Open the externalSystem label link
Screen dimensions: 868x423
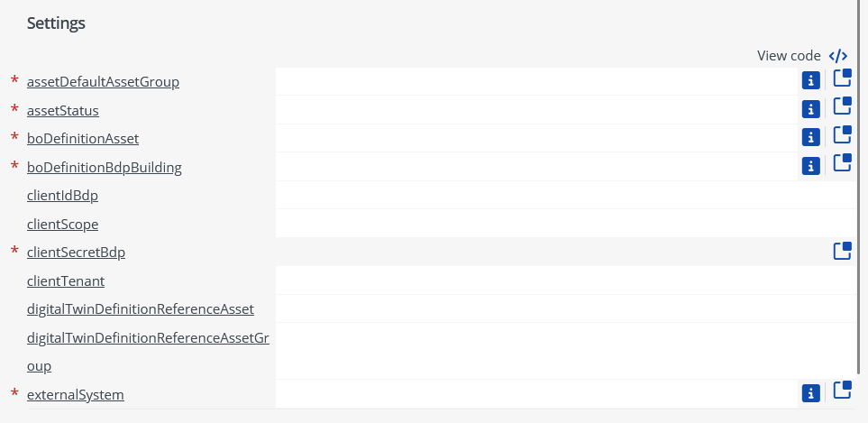(76, 395)
